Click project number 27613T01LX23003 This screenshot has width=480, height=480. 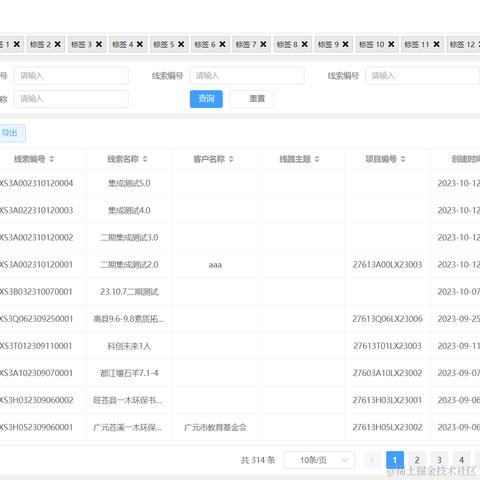[387, 346]
